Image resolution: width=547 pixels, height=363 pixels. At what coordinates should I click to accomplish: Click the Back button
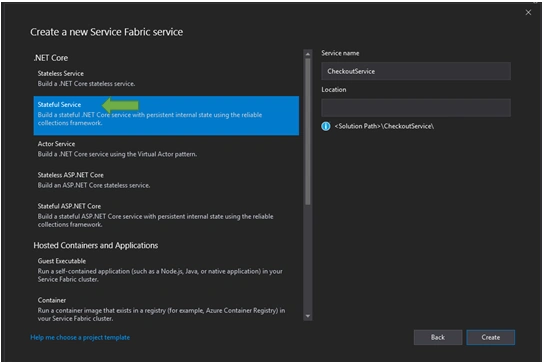(438, 337)
